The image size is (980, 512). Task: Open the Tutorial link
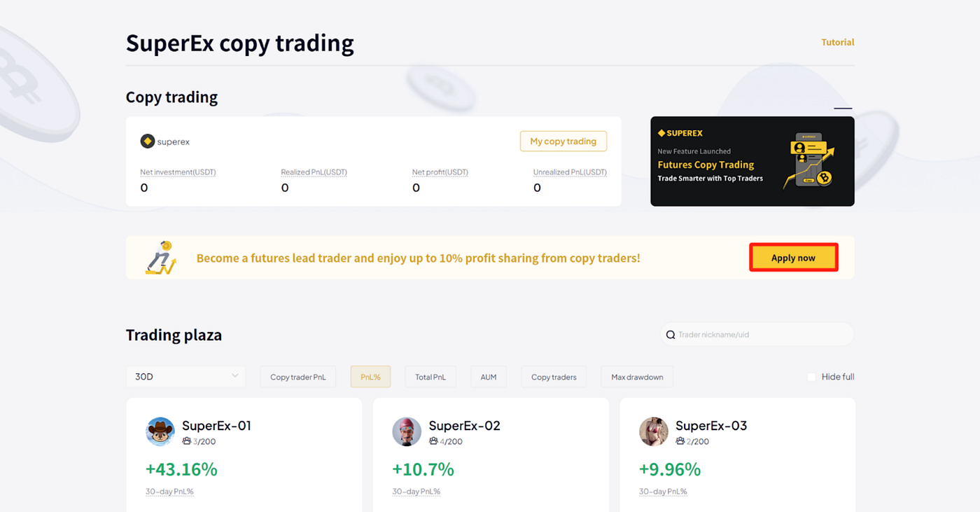[838, 42]
